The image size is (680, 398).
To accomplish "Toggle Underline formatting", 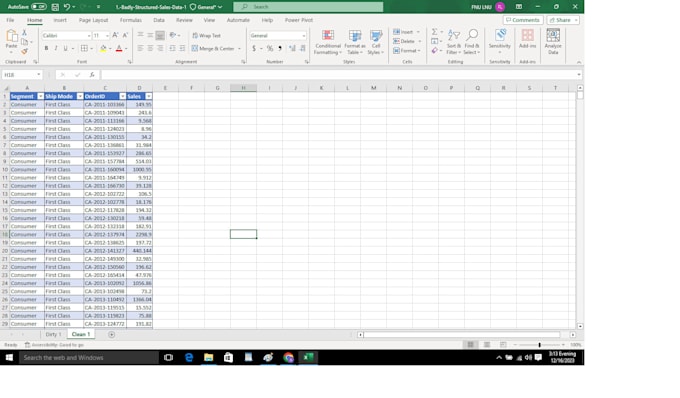I will coord(65,48).
